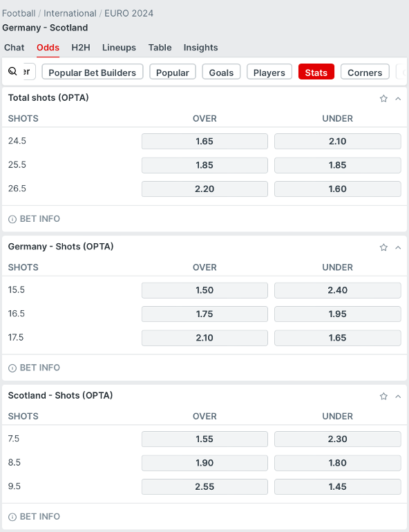409x532 pixels.
Task: Open the Total shots BET INFO icon
Action: pos(12,219)
